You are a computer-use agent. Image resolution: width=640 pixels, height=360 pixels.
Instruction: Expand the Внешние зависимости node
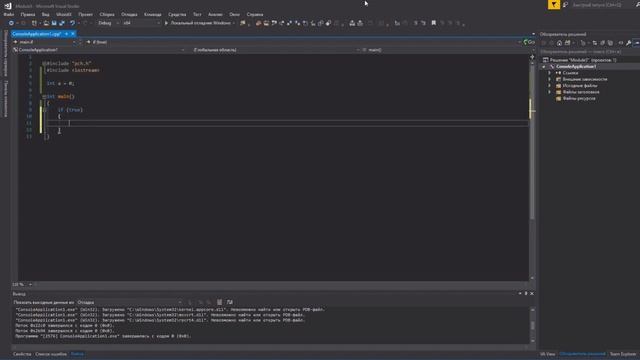point(550,79)
